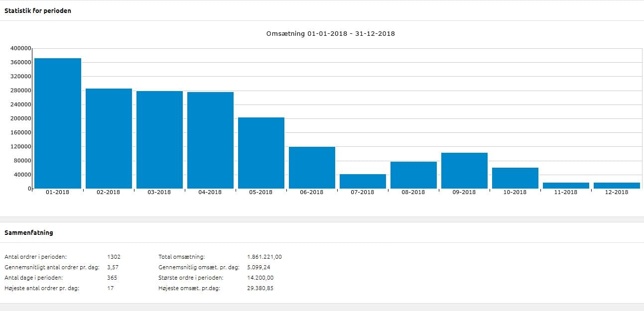Select the 'Højeste omsæt. pr.dag' value 29.380,85
This screenshot has height=311, width=644.
coord(260,288)
